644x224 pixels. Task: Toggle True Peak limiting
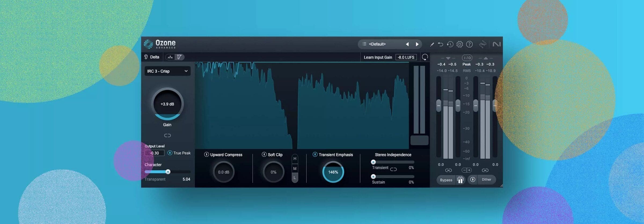(x=170, y=153)
